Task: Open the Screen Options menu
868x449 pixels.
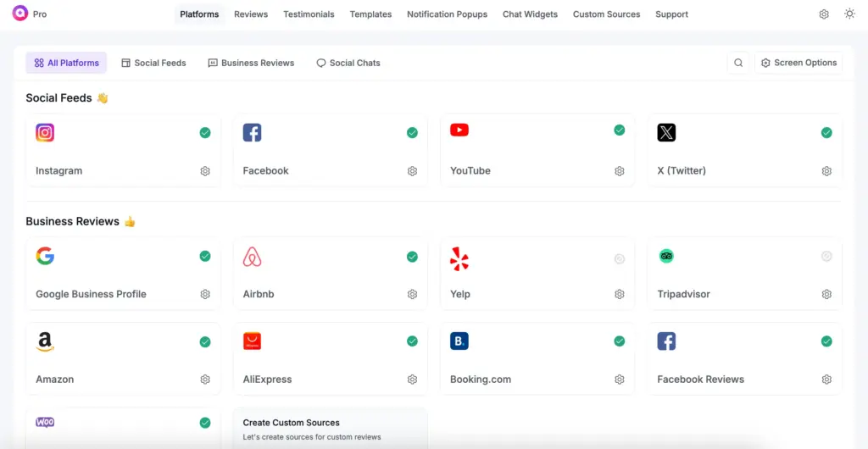Action: coord(798,63)
